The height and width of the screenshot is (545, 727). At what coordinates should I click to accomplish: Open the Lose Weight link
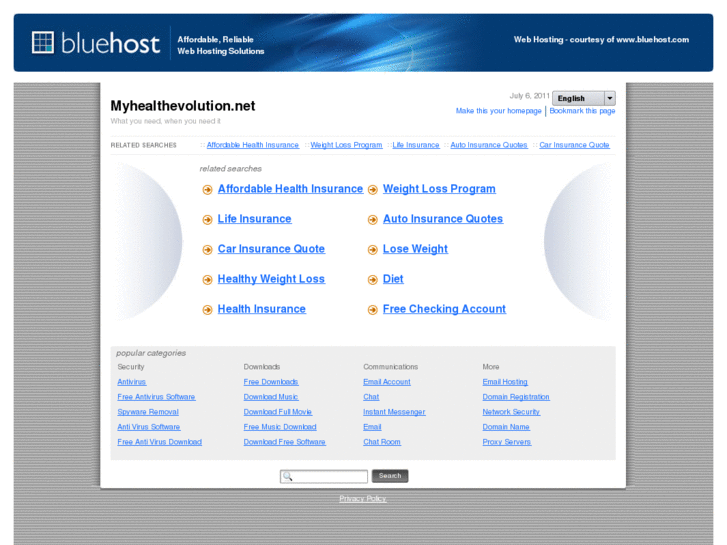[415, 249]
